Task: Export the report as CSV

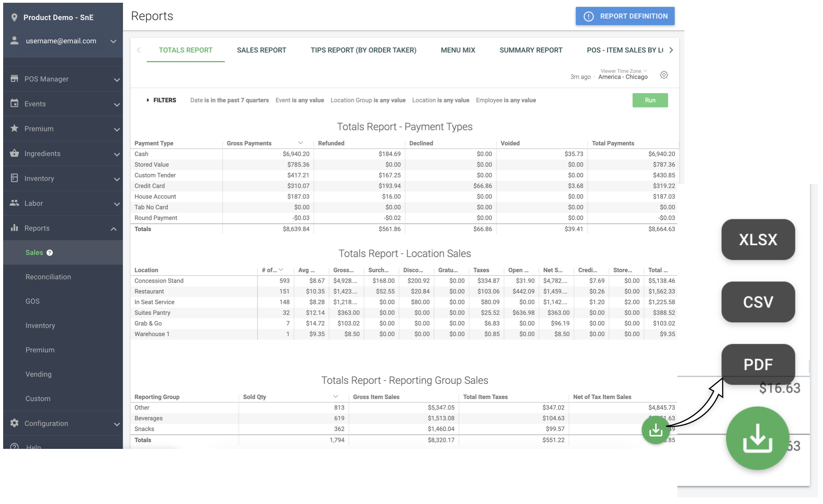Action: coord(758,302)
